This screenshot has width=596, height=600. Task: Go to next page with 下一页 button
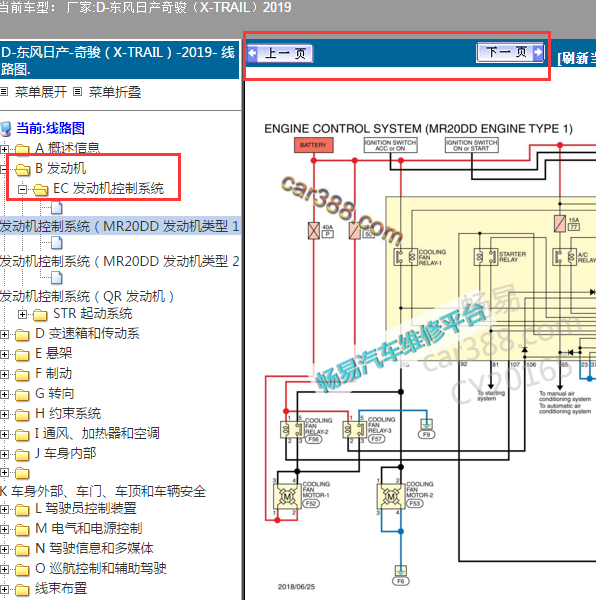pos(510,52)
